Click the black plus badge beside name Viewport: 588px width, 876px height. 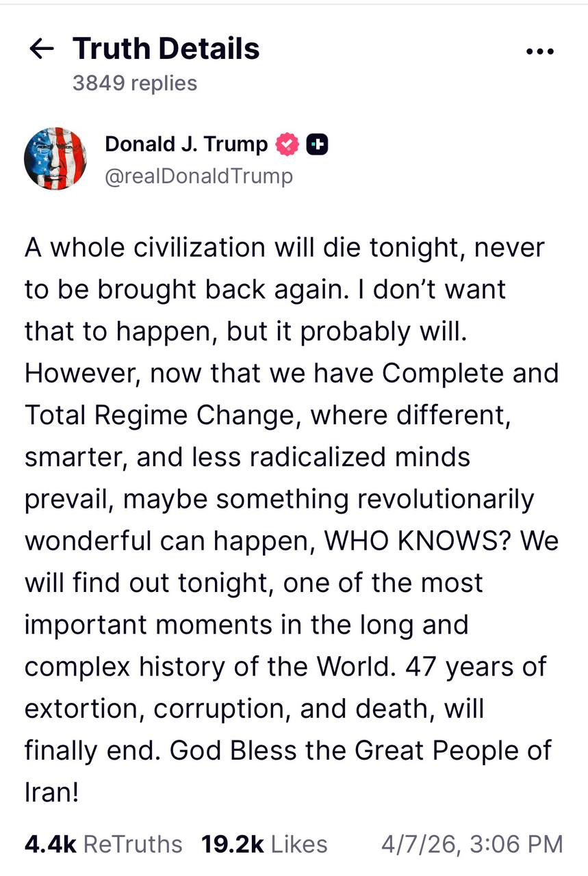317,144
